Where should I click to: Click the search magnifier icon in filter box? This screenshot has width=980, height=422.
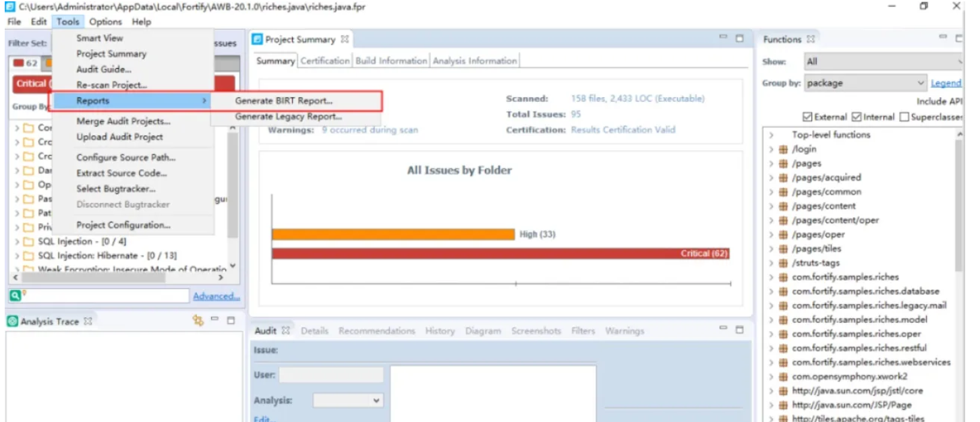(x=16, y=295)
